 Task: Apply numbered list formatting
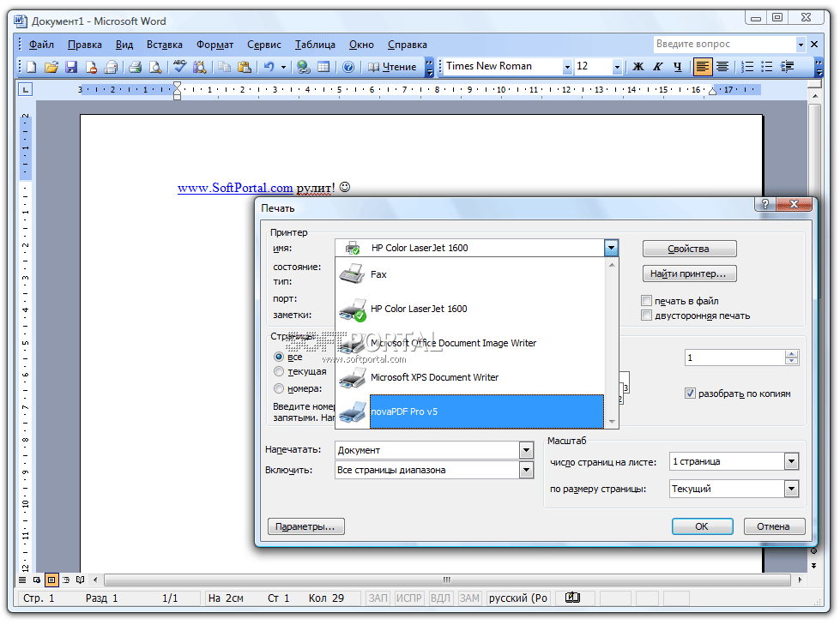746,66
